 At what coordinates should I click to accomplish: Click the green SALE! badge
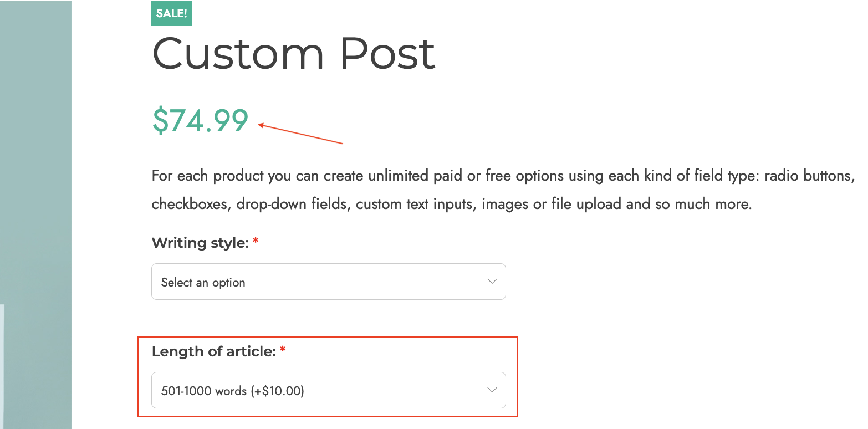(x=171, y=13)
